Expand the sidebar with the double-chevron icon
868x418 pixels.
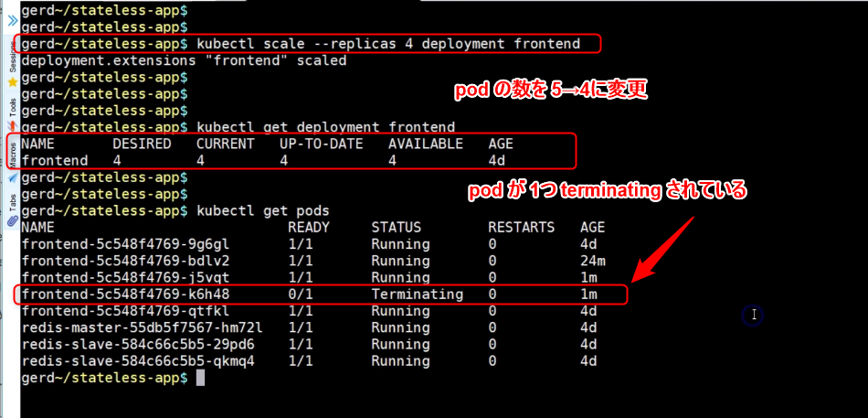click(x=12, y=20)
